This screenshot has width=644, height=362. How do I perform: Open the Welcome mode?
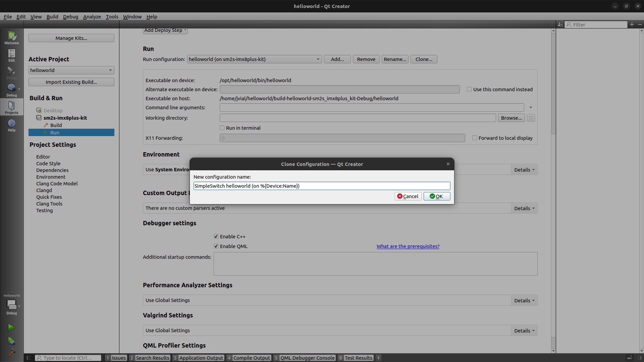coord(11,38)
